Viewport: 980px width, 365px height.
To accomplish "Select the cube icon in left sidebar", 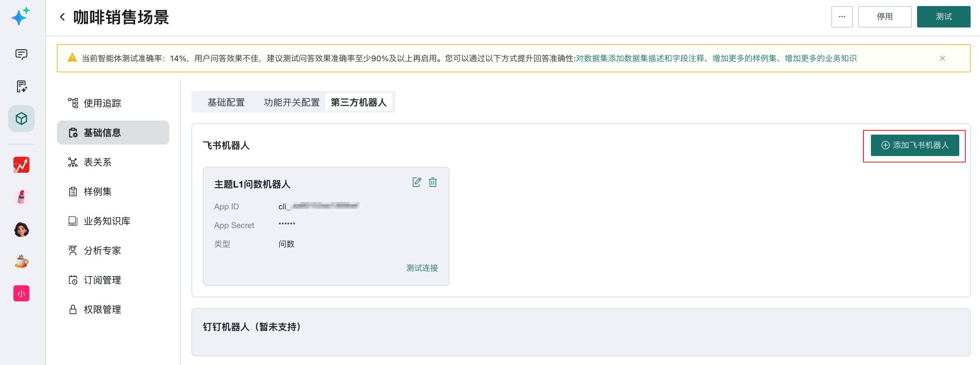I will (21, 119).
